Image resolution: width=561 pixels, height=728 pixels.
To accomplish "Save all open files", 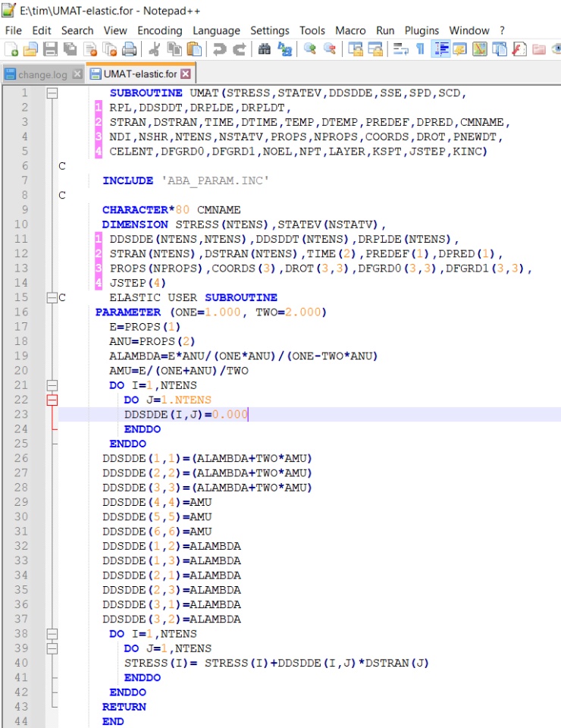I will point(70,49).
